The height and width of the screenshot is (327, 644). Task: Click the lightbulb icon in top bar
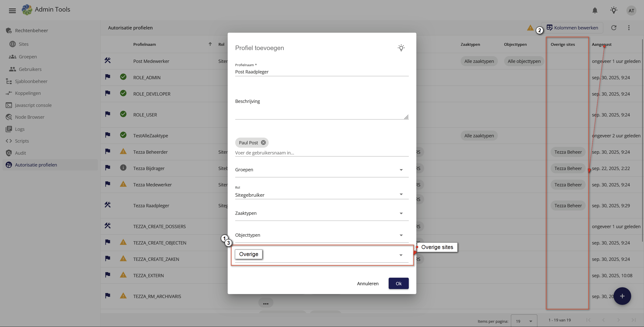(614, 11)
